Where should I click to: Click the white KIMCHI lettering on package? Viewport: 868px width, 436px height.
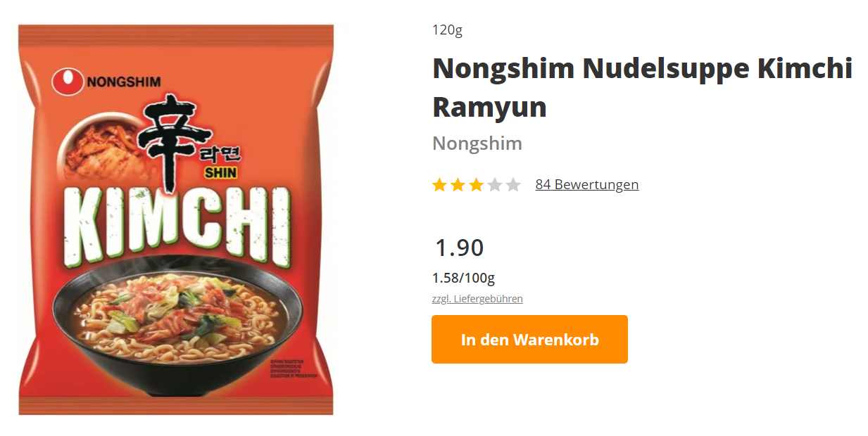(176, 228)
